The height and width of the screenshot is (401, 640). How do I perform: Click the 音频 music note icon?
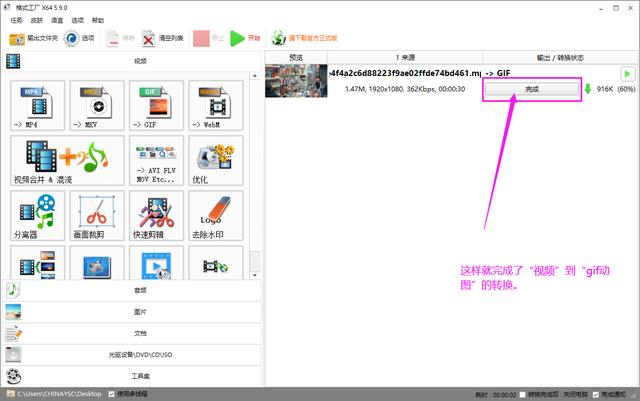click(13, 290)
